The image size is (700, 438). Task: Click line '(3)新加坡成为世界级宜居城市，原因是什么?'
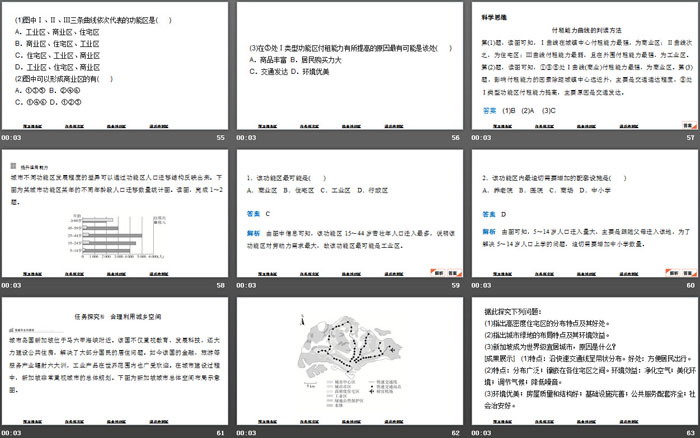[x=550, y=347]
